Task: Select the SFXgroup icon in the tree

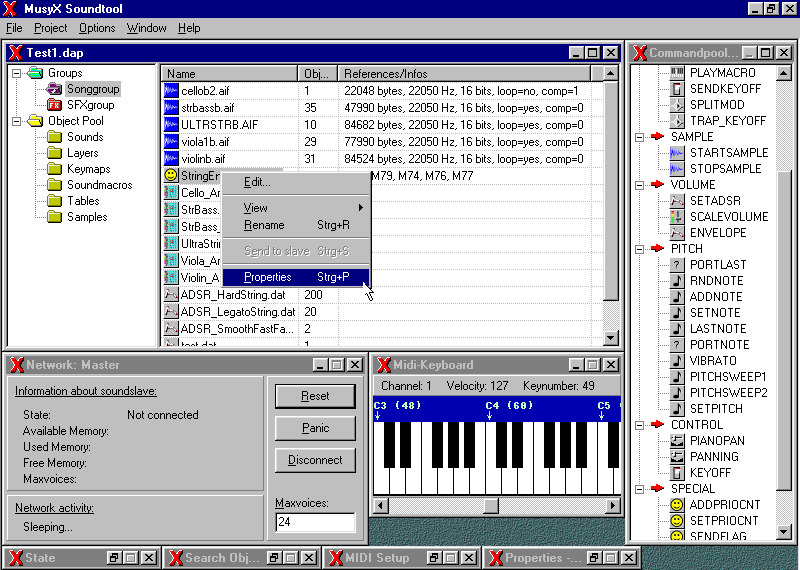Action: [54, 105]
